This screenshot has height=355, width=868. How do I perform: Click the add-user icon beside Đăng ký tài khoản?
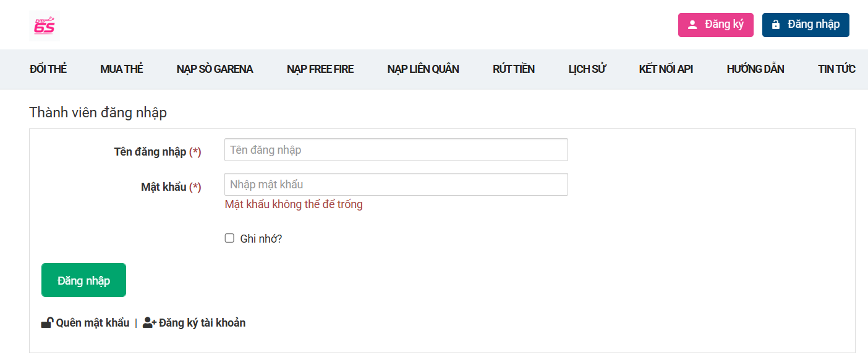[149, 323]
